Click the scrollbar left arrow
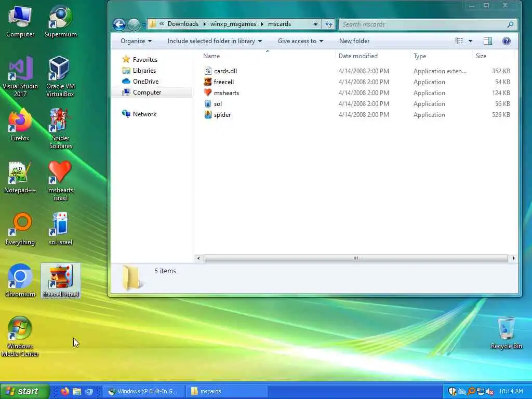The width and height of the screenshot is (532, 399). (x=198, y=258)
